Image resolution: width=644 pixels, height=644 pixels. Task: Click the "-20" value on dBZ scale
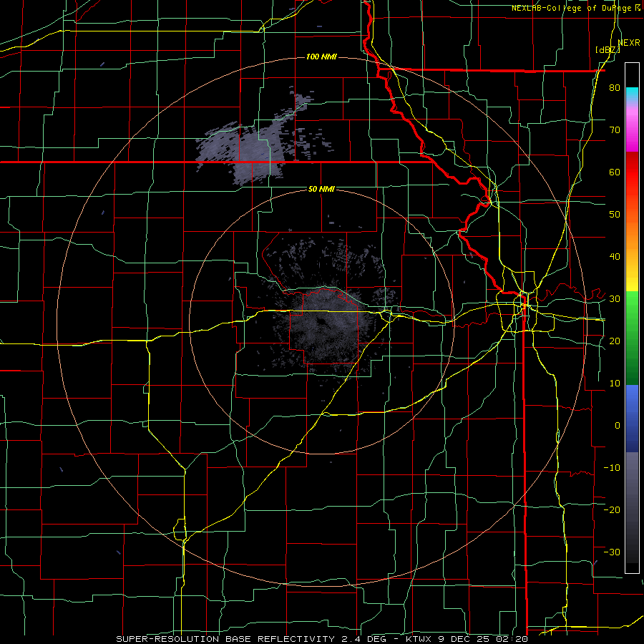[612, 509]
